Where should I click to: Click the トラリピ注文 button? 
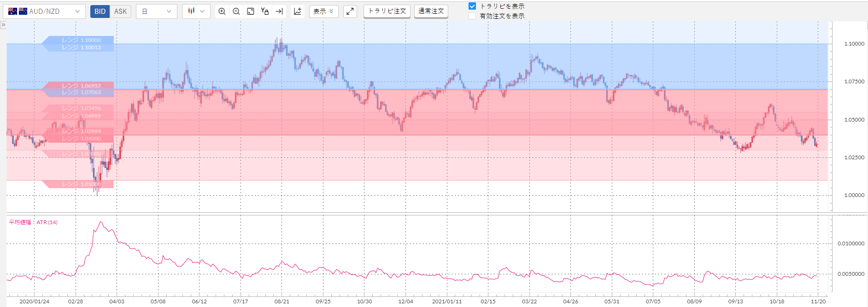387,11
